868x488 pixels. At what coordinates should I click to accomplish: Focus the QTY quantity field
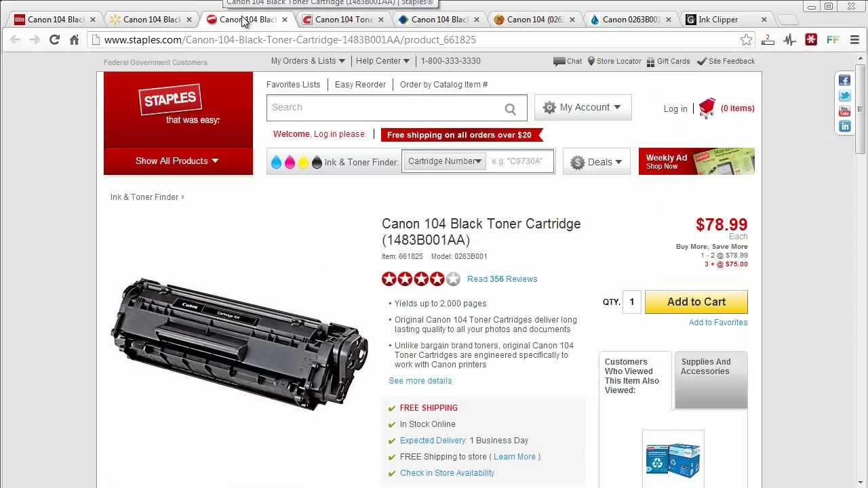coord(632,302)
